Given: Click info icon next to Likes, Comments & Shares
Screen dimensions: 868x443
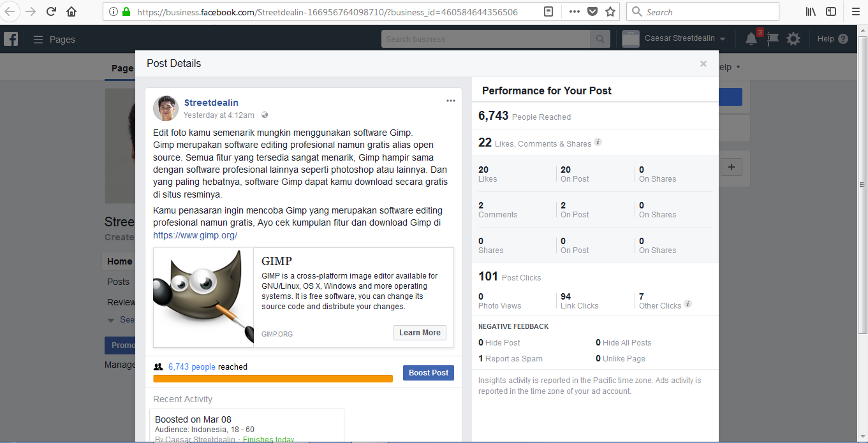Looking at the screenshot, I should point(598,142).
